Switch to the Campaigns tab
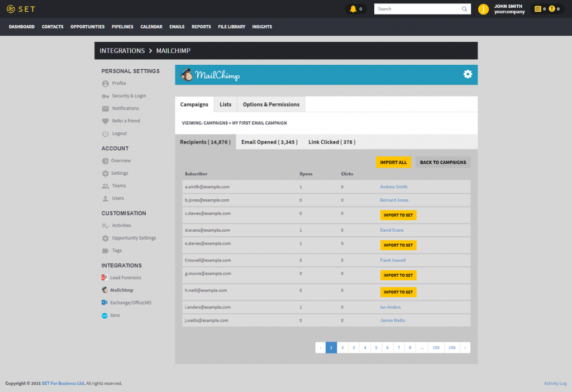 click(194, 104)
